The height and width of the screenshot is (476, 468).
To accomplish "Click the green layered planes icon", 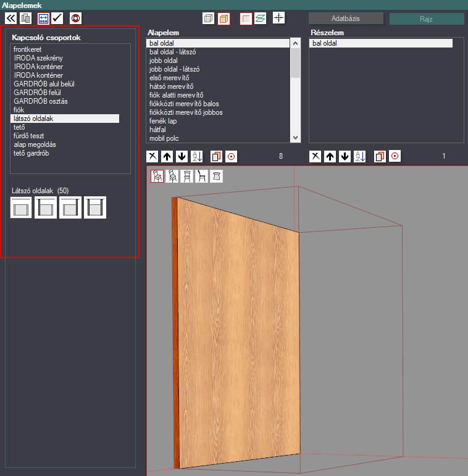I will pos(261,18).
